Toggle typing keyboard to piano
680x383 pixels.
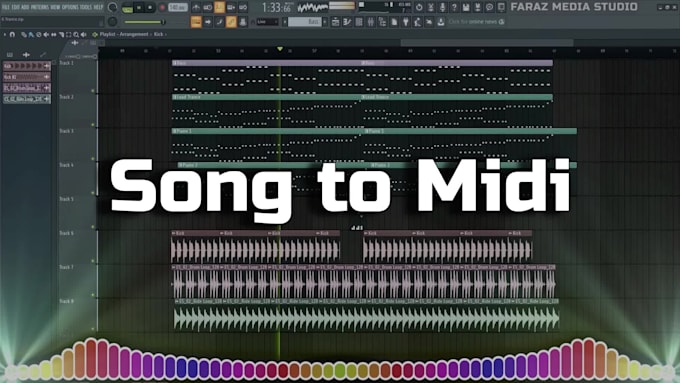coord(196,22)
